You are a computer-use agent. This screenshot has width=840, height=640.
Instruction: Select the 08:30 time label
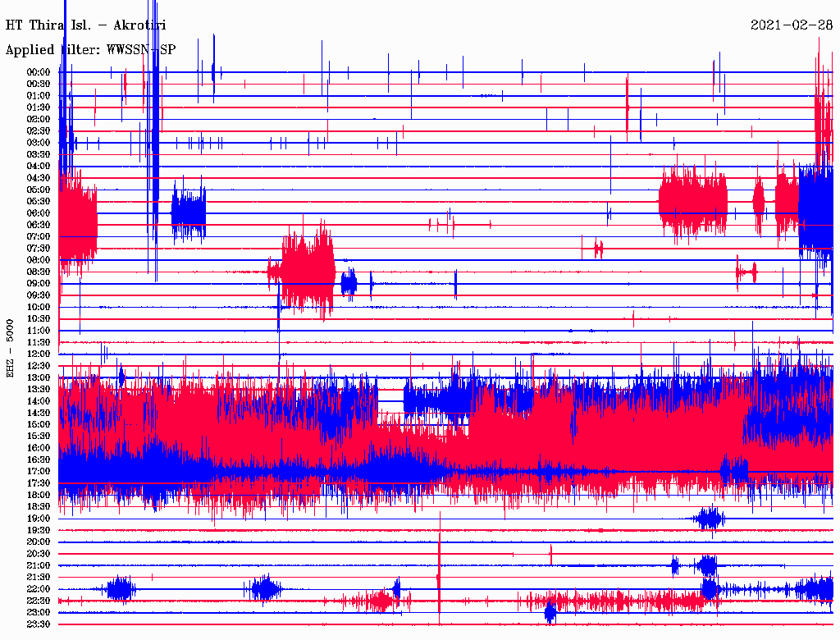click(39, 272)
